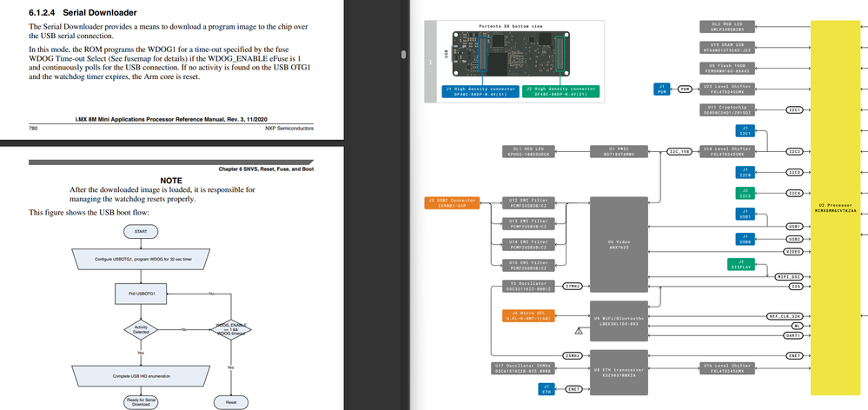
Task: Click the UART1 signal pill
Action: coord(794,335)
